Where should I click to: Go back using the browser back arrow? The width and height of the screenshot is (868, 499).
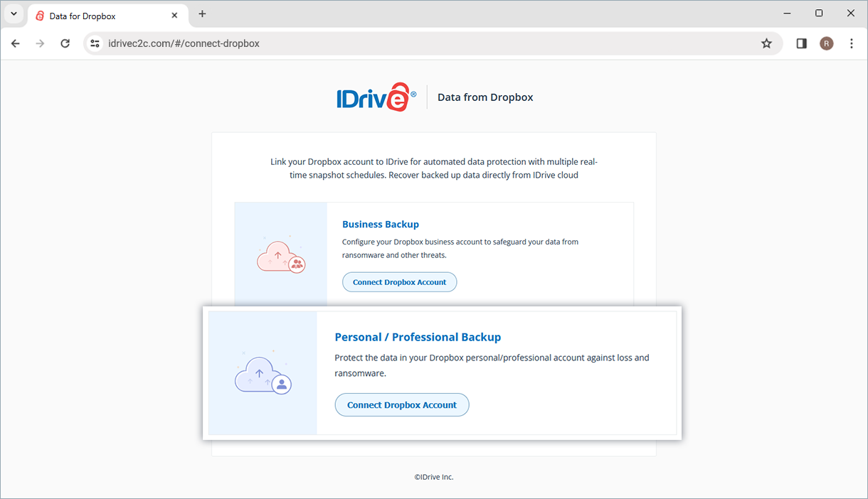(x=16, y=43)
